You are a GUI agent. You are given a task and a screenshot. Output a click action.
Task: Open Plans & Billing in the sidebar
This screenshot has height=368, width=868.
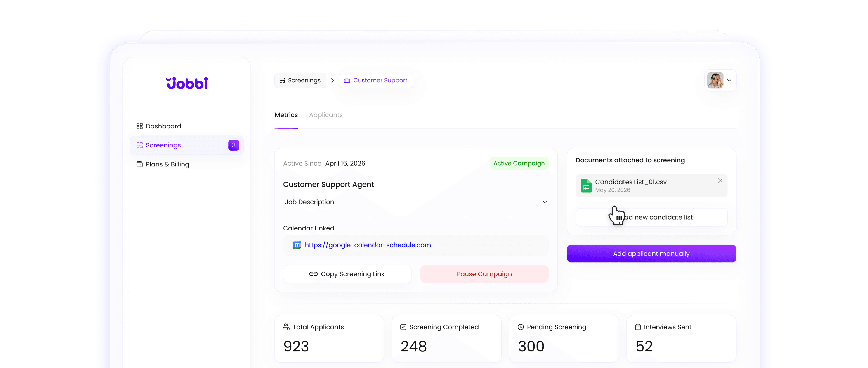coord(186,164)
